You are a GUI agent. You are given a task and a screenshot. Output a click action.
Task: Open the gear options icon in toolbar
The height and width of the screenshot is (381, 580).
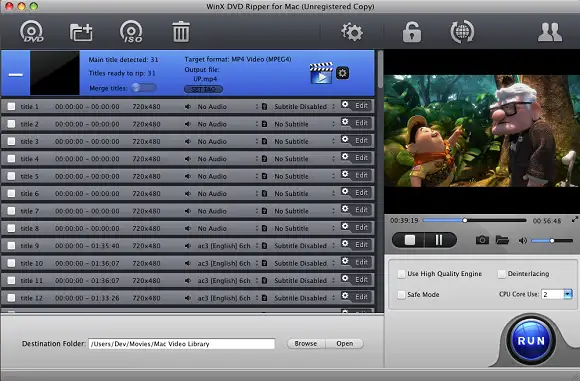tap(352, 32)
